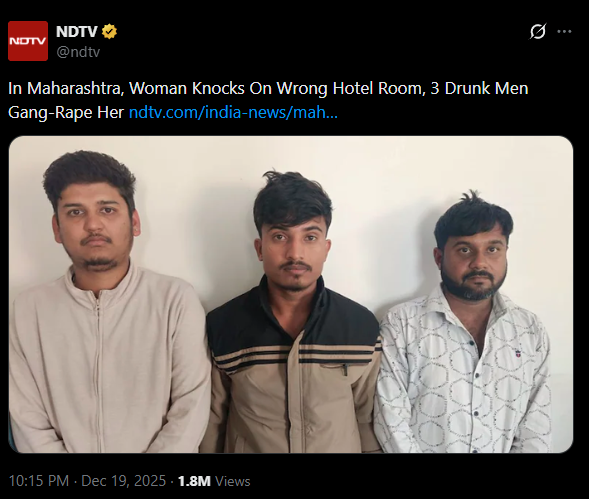Screen dimensions: 589x499
Task: Visit the @ndtv handle
Action: point(78,52)
